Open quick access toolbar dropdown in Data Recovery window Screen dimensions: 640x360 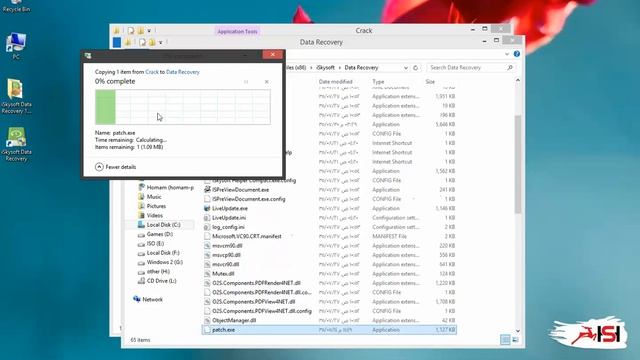point(161,42)
